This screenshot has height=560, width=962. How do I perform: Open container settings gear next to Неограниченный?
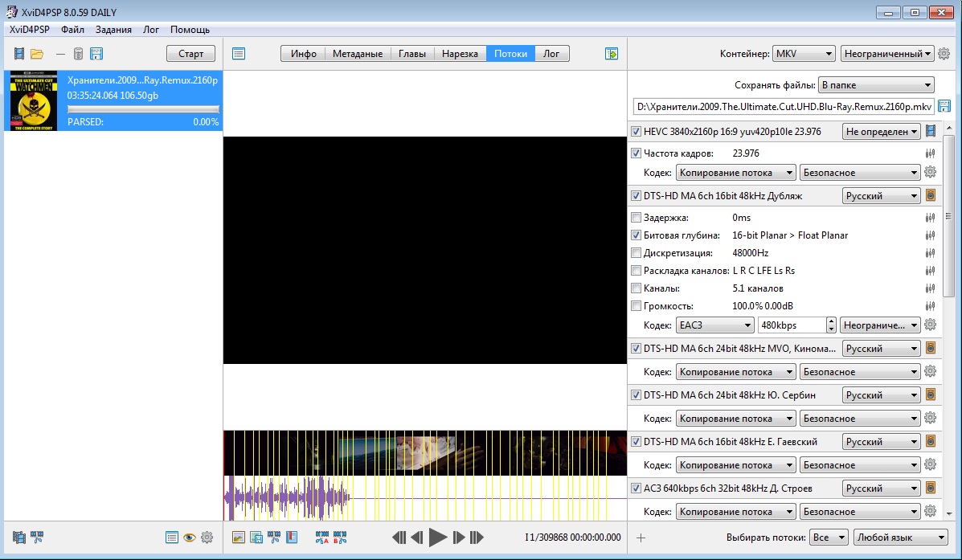pos(944,54)
